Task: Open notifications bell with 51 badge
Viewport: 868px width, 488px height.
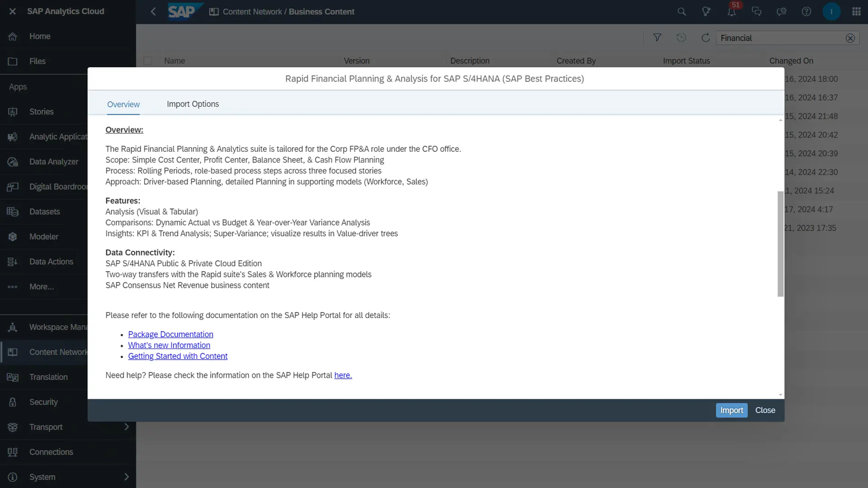Action: click(x=731, y=12)
